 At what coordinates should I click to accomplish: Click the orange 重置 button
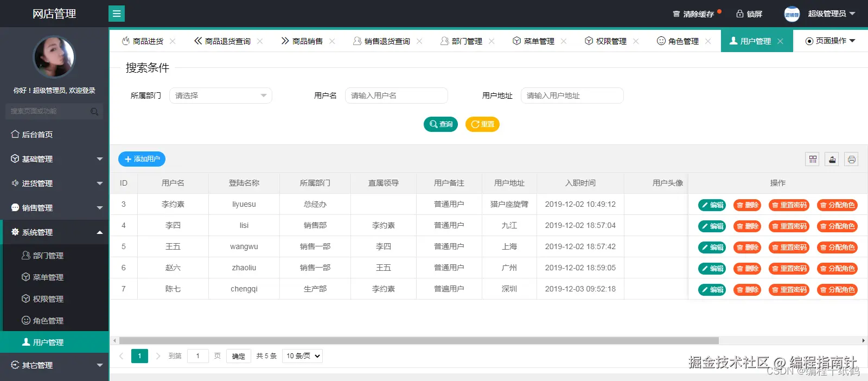point(482,124)
